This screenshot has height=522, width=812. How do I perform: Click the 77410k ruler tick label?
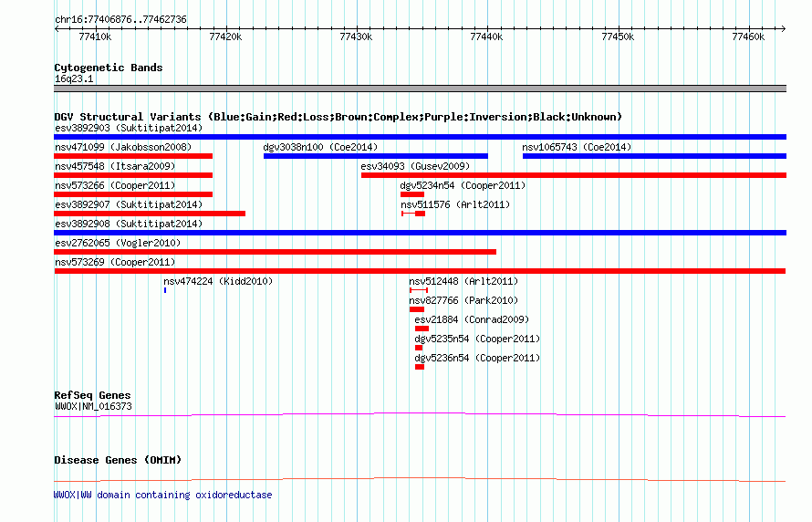95,37
